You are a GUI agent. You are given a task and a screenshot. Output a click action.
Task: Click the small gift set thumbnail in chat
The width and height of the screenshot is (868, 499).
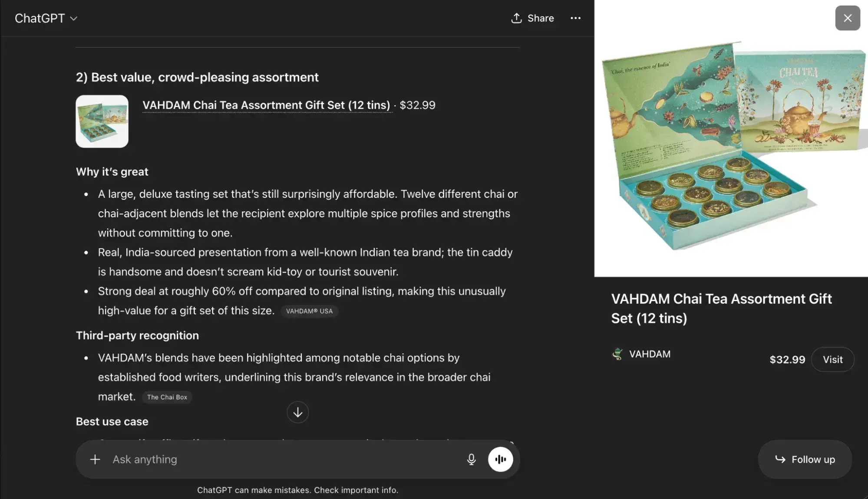tap(102, 121)
